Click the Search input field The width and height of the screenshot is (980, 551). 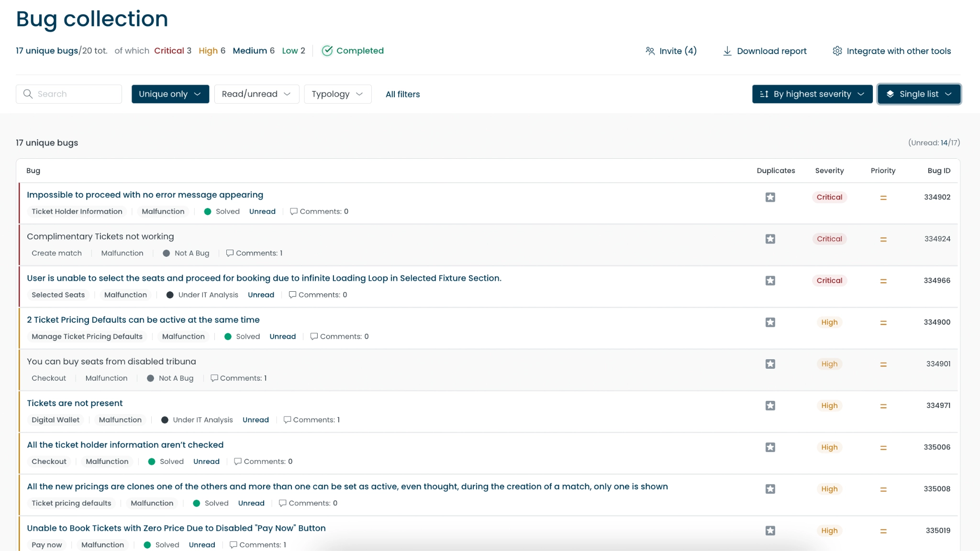(77, 94)
